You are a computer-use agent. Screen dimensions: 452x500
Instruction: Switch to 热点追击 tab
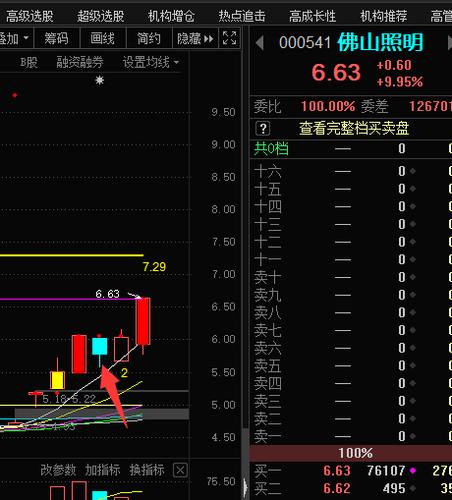tap(242, 16)
